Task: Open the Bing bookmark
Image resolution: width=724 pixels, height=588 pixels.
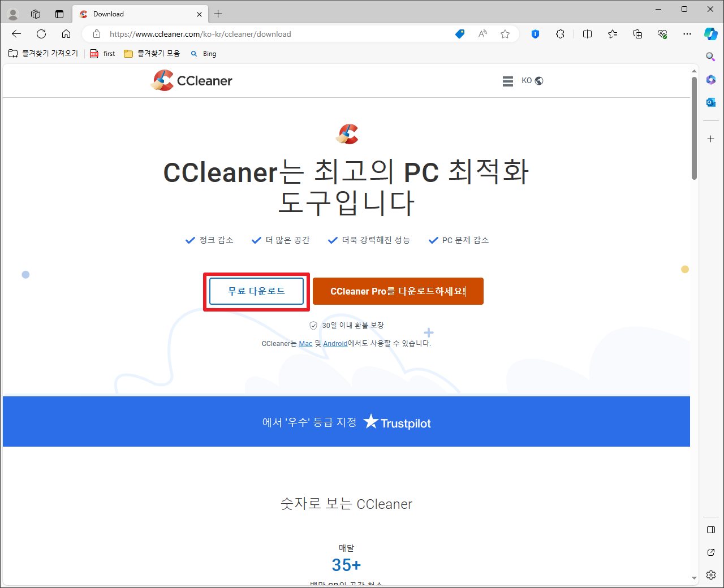Action: click(x=204, y=53)
